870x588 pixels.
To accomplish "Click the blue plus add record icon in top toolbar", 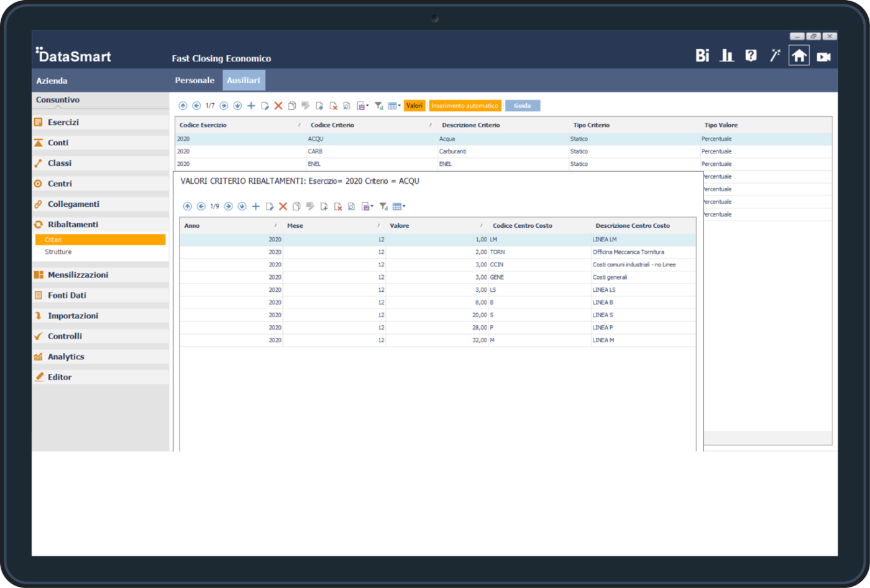I will coord(251,106).
